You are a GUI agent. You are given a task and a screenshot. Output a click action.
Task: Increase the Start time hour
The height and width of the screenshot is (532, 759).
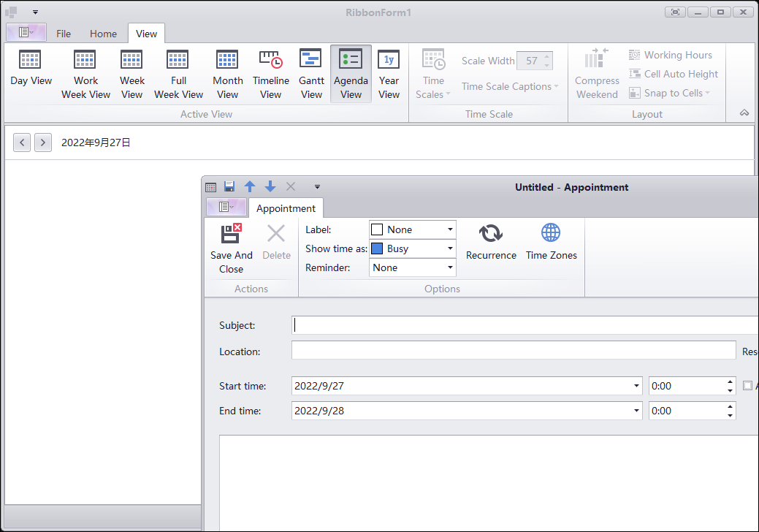click(730, 382)
